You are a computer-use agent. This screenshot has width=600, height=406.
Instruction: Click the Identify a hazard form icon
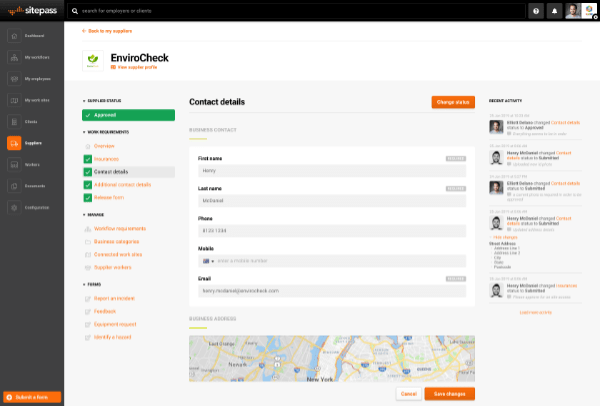coord(88,338)
